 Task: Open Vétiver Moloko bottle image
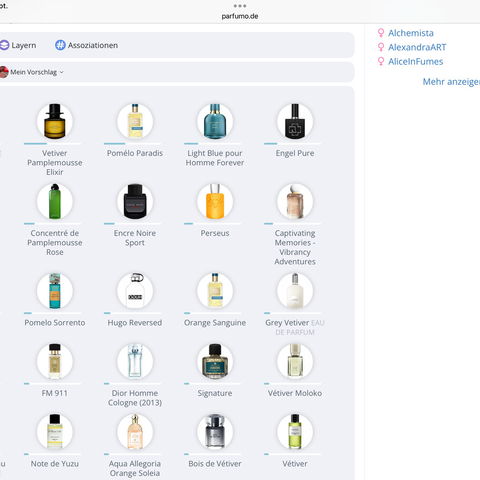295,361
